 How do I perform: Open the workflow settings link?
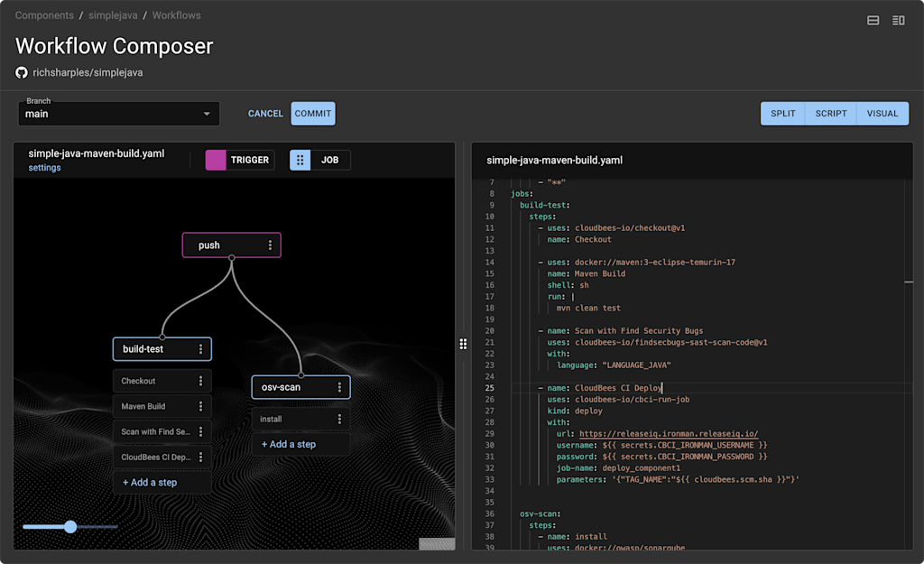point(45,168)
